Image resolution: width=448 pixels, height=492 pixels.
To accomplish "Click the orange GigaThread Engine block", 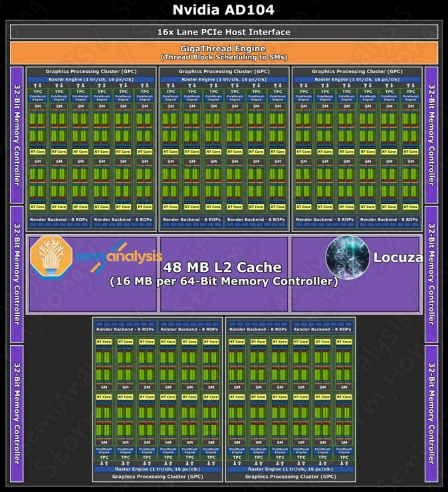I will (224, 53).
